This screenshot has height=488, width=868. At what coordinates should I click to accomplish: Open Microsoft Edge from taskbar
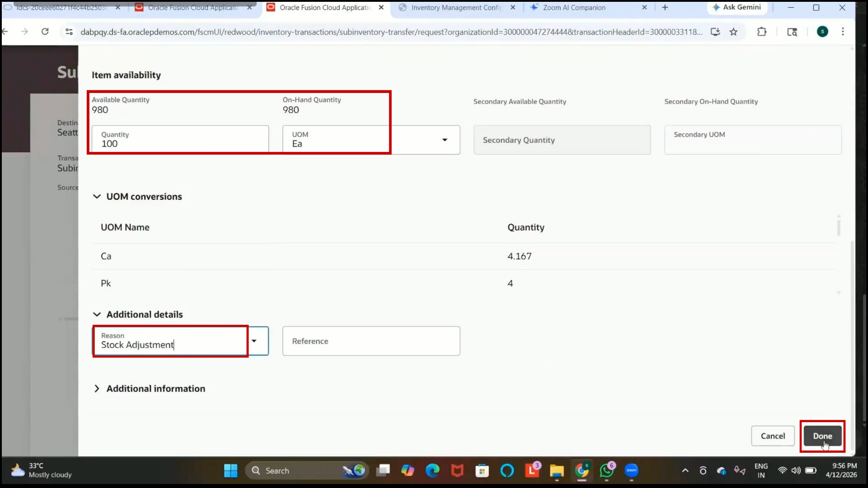click(x=433, y=471)
